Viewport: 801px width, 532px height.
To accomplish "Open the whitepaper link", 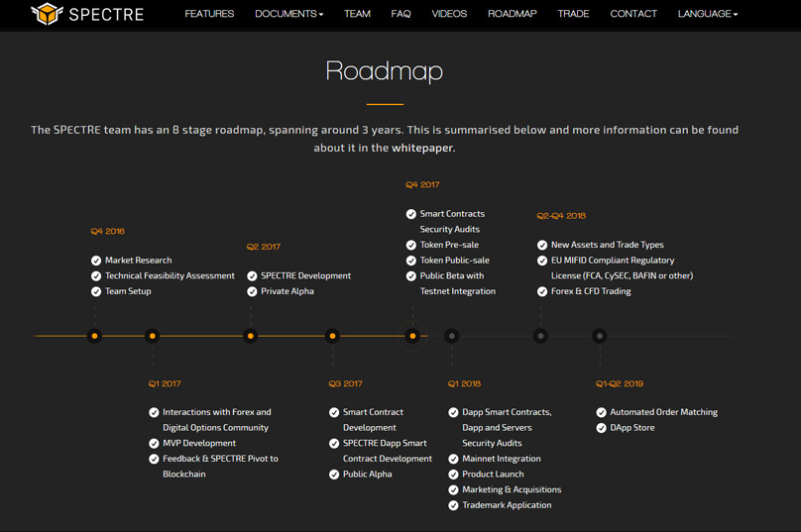I will (x=422, y=148).
